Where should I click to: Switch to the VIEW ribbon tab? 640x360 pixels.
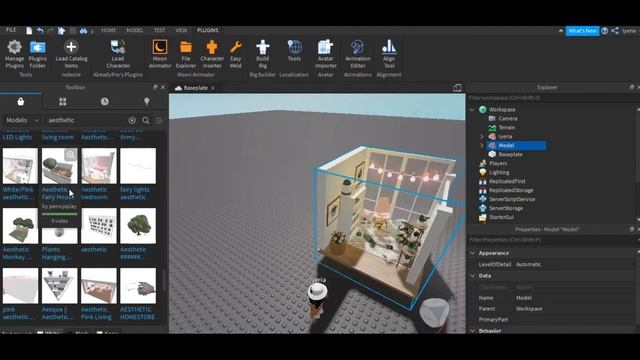point(181,30)
